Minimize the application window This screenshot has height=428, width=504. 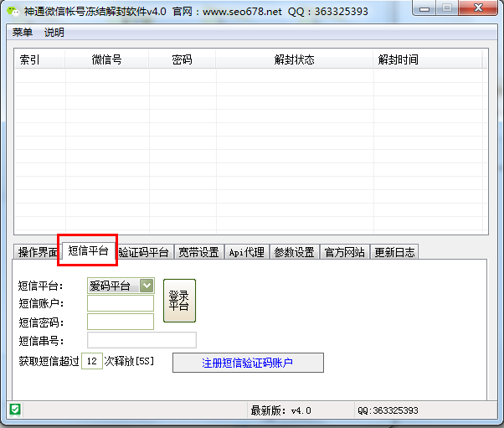click(424, 8)
